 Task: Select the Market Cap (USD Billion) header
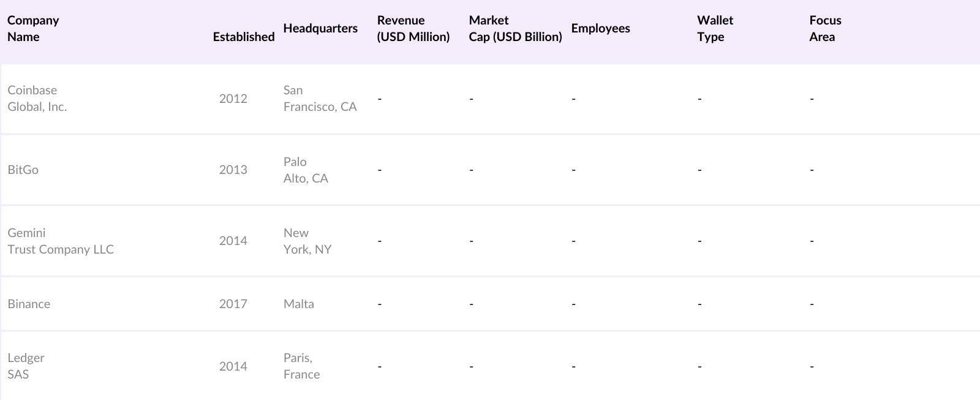[515, 28]
